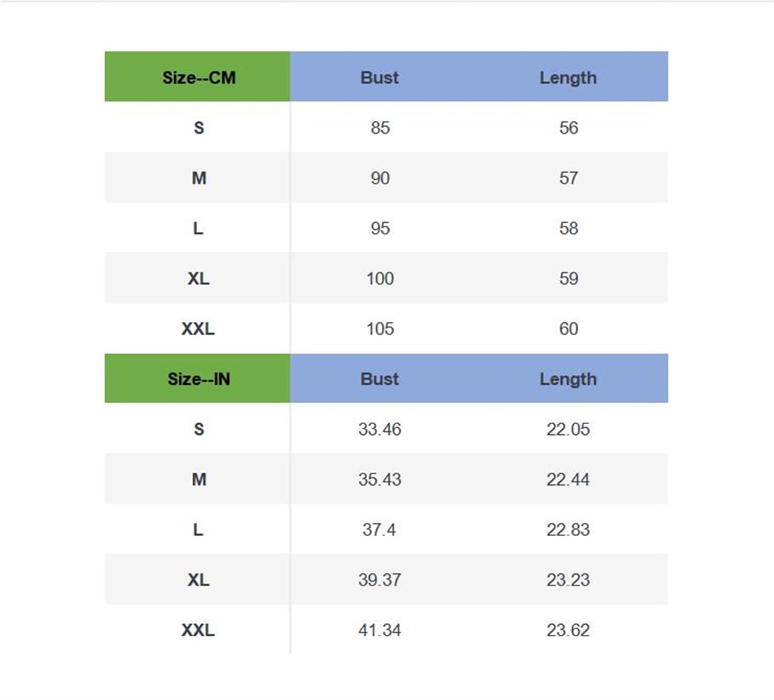Click length value 23.23 for XL
Image resolution: width=774 pixels, height=700 pixels.
coord(568,580)
